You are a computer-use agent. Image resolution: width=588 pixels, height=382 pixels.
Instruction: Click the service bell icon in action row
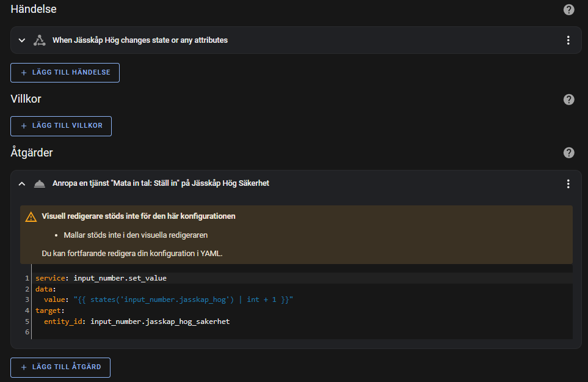coord(39,184)
